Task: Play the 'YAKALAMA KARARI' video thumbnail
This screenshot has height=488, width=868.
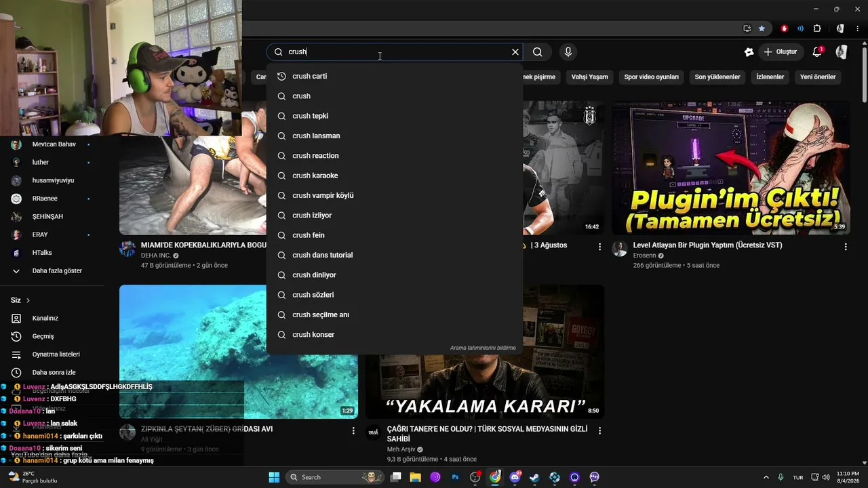Action: click(x=484, y=352)
